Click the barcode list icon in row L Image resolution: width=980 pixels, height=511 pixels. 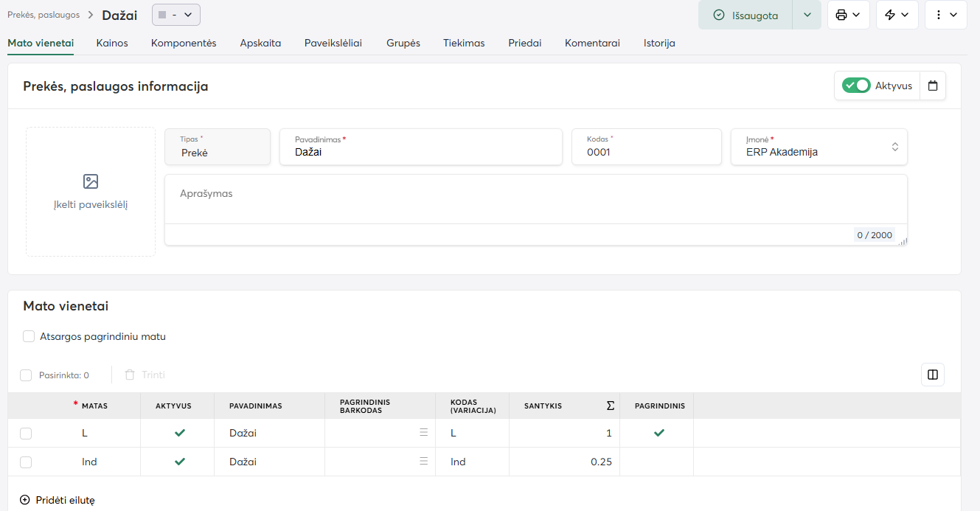[423, 433]
